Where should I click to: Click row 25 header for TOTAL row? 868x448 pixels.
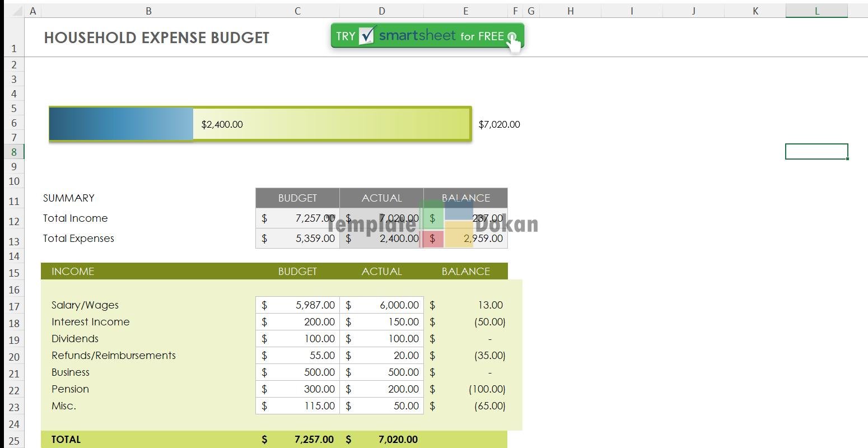pyautogui.click(x=14, y=441)
